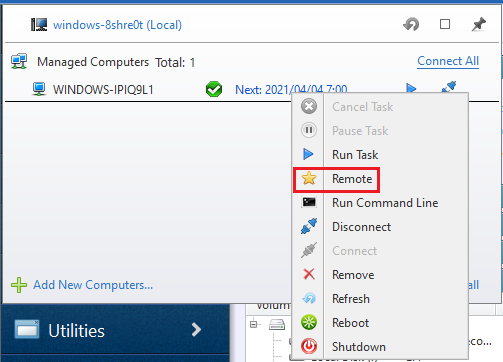Click the green checkmark status icon
Screen dimensions: 503x362
point(214,89)
